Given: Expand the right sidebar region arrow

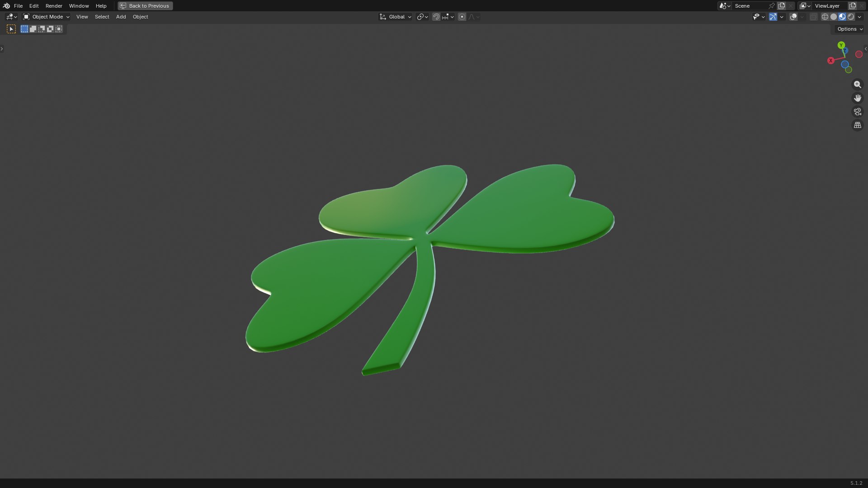Looking at the screenshot, I should (x=866, y=49).
